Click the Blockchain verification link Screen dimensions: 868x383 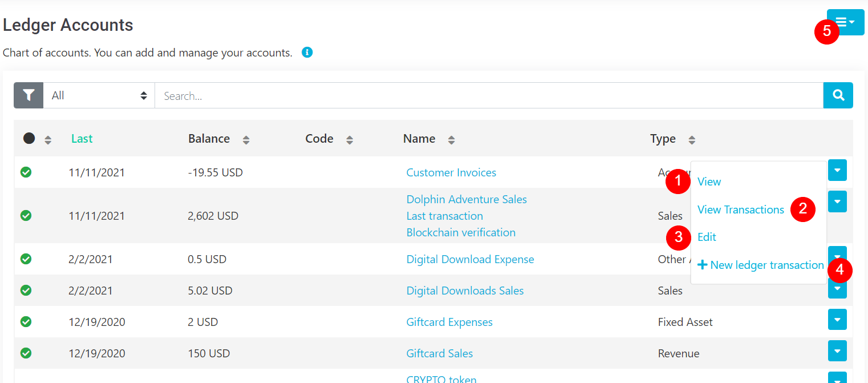click(460, 232)
